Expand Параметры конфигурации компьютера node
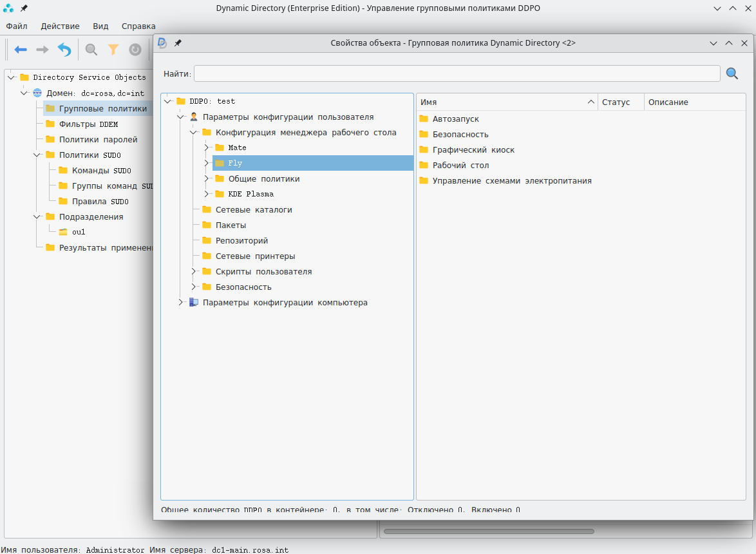The width and height of the screenshot is (756, 554). click(x=181, y=303)
